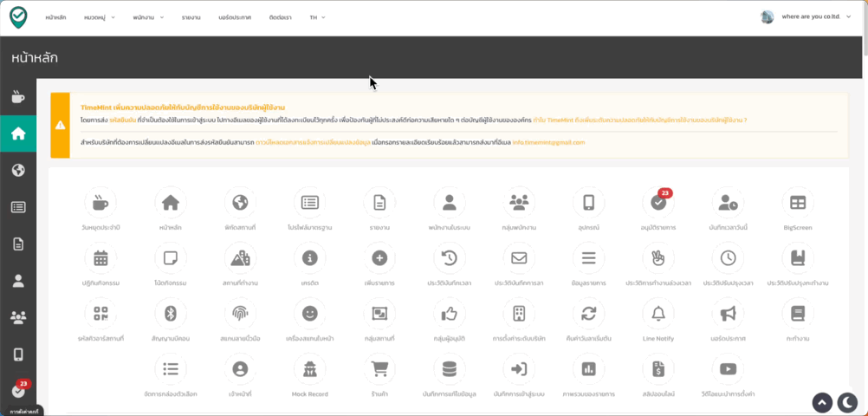Open the เครื่องสแกนใบหน้า smiley face icon

pos(309,314)
